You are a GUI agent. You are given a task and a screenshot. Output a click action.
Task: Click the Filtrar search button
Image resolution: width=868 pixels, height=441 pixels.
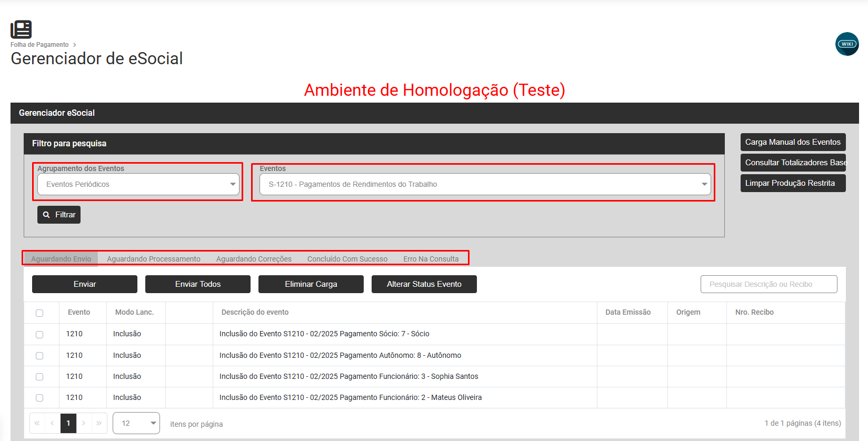coord(59,215)
